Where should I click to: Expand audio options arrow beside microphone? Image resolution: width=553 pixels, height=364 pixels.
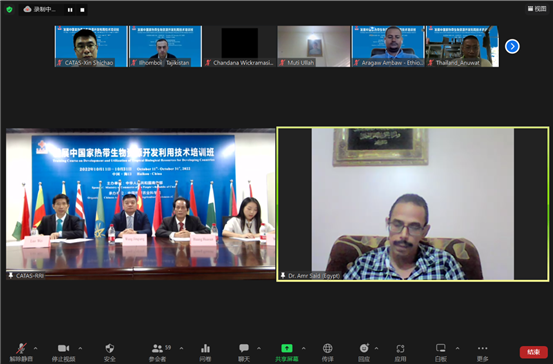click(x=36, y=348)
